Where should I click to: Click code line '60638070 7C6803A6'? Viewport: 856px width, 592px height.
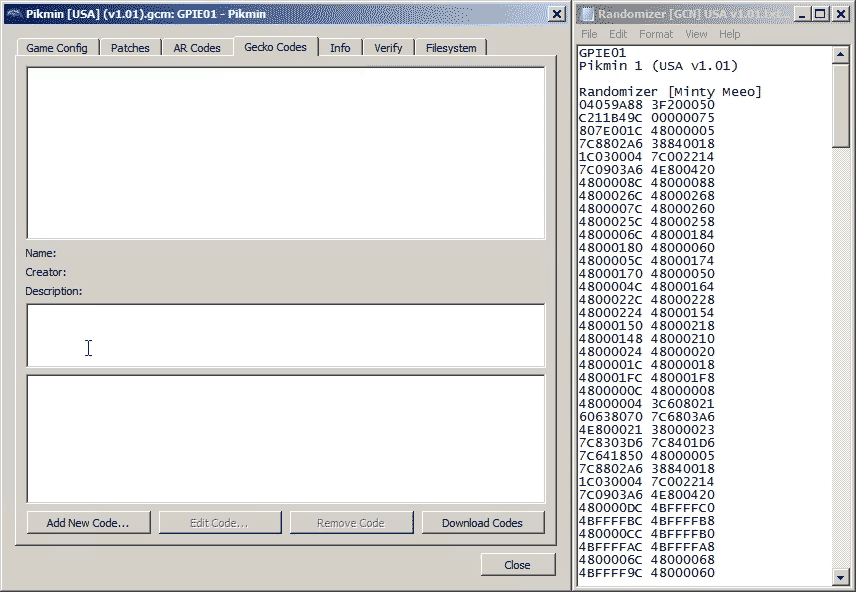pos(646,417)
